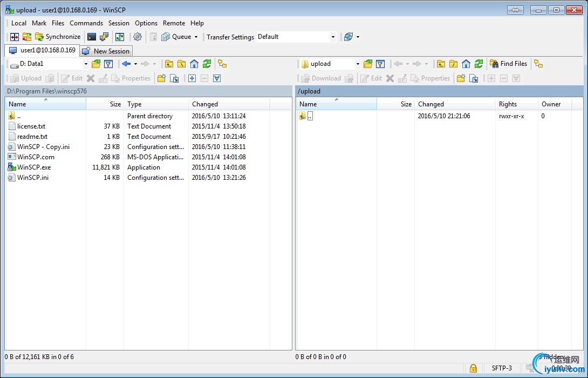Open the Transfer Settings Default combo box

pyautogui.click(x=296, y=37)
